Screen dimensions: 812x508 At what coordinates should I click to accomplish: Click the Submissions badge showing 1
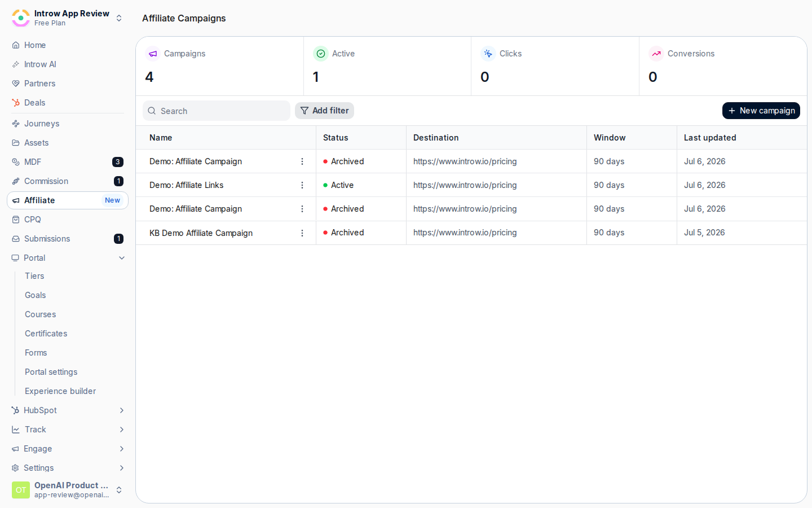pyautogui.click(x=119, y=239)
